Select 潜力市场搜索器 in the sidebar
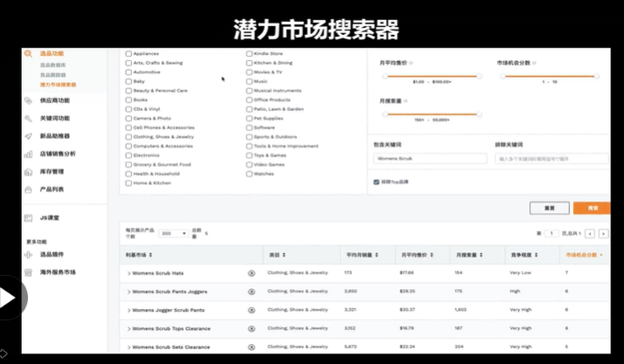The width and height of the screenshot is (624, 364). tap(58, 85)
